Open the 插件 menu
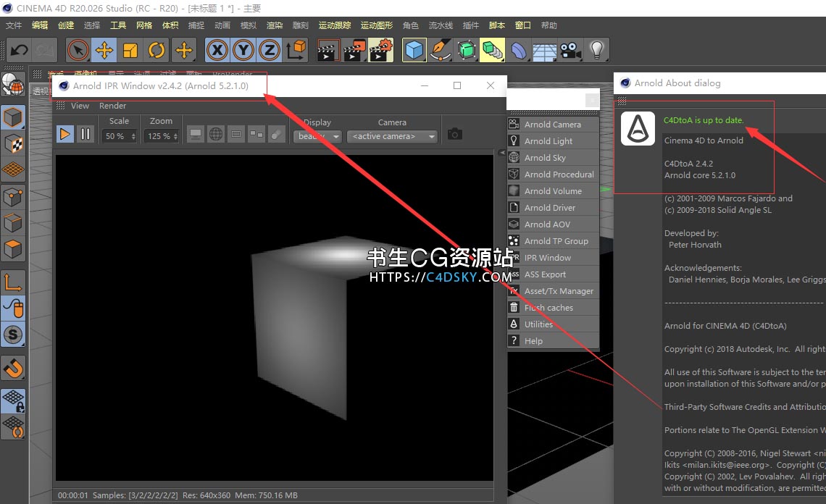The height and width of the screenshot is (504, 826). (470, 25)
